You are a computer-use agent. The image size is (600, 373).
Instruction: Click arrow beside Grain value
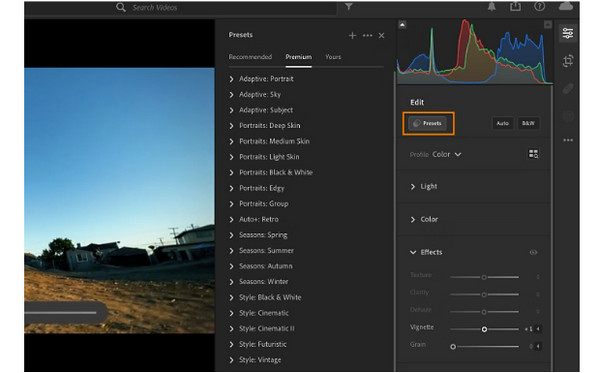point(538,347)
